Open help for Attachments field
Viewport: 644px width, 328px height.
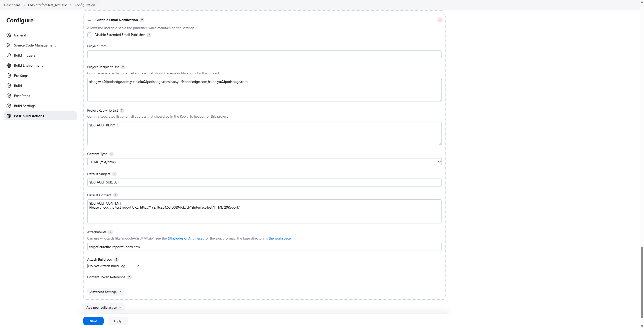point(110,232)
